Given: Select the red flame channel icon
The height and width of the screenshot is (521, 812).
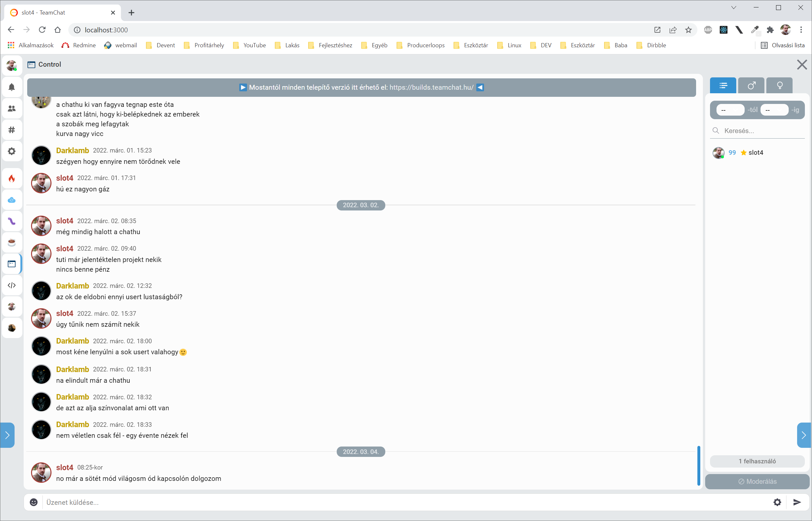Looking at the screenshot, I should 12,179.
